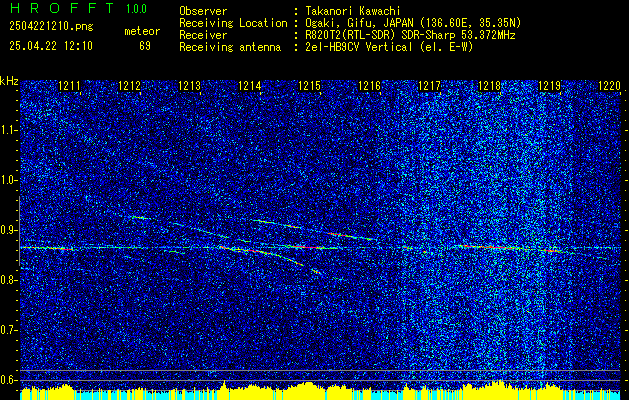Click the observer name Takanori Kawachi

point(353,11)
